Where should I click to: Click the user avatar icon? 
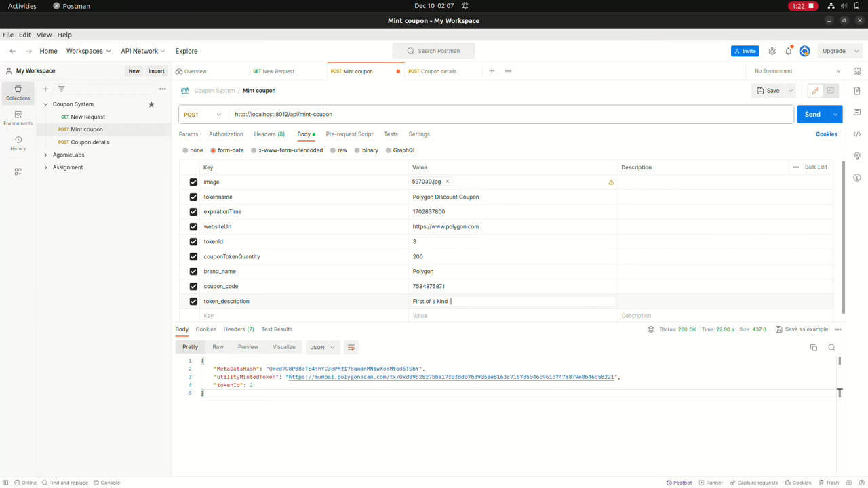click(805, 51)
